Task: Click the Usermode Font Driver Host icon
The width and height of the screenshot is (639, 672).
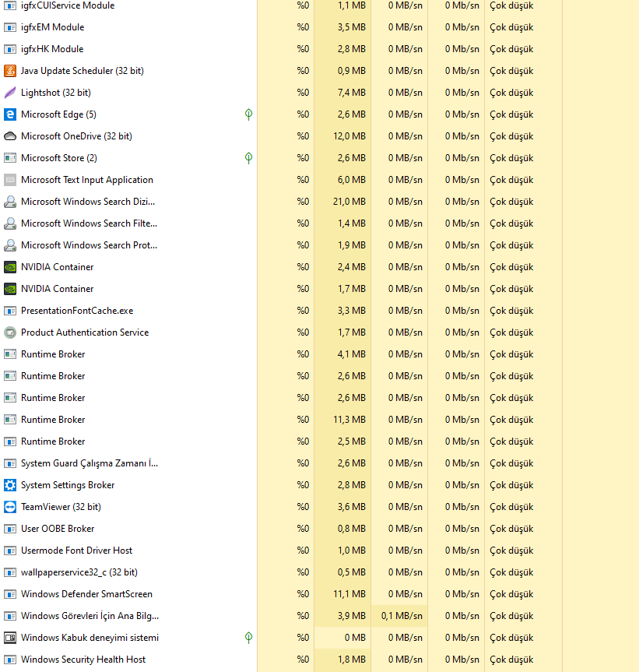Action: (x=10, y=551)
